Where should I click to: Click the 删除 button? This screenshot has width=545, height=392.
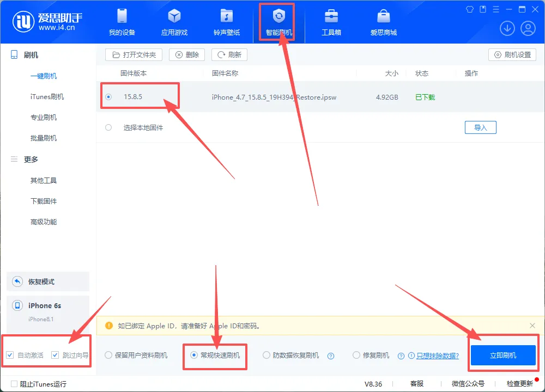tap(187, 55)
